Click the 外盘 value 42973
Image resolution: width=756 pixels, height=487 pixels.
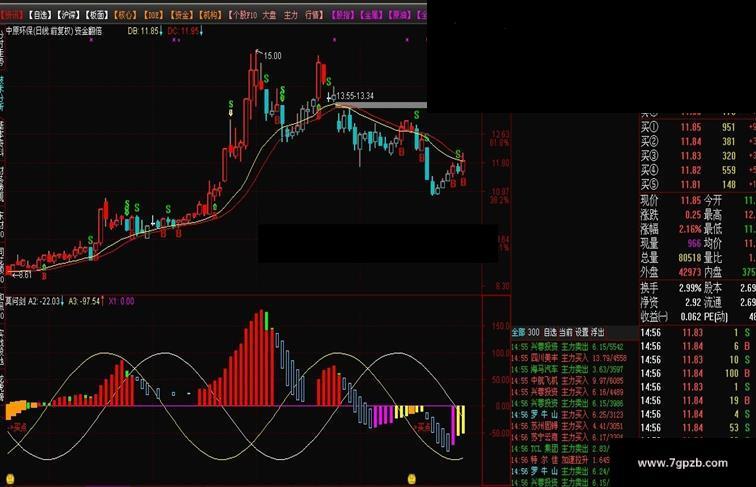click(689, 272)
